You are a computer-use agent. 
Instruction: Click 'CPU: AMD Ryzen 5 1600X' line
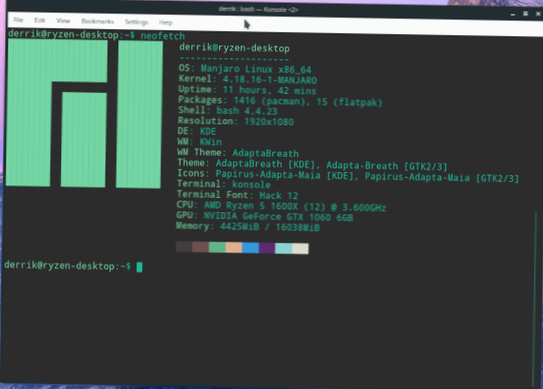[x=281, y=206]
